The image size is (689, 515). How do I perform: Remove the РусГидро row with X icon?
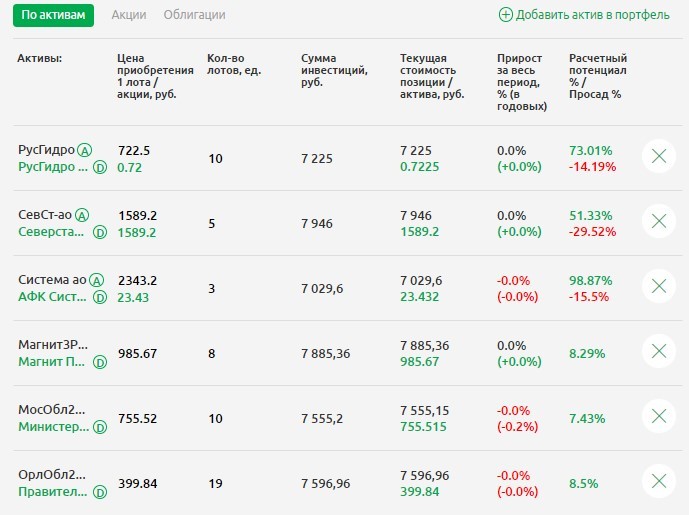pos(658,156)
